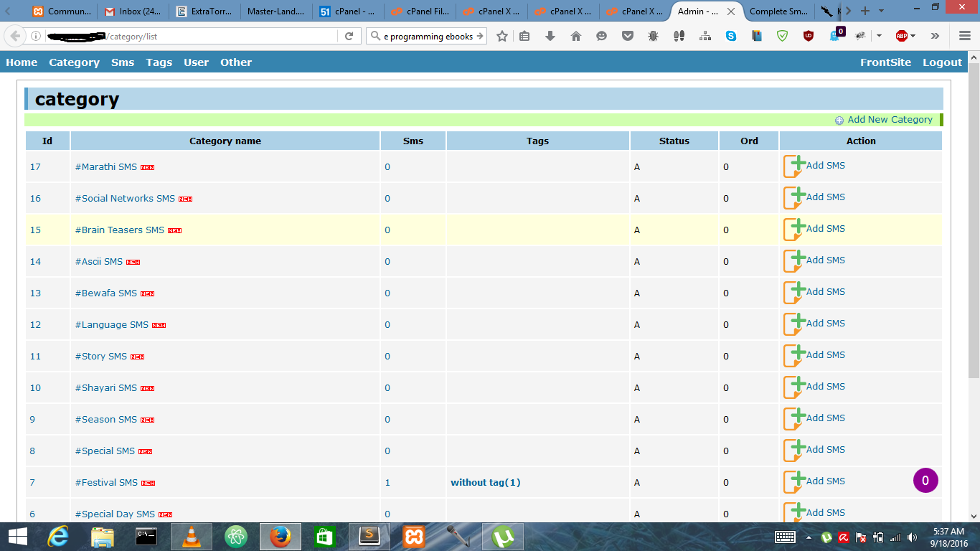The image size is (980, 551).
Task: Click the Add New Category link
Action: [890, 120]
